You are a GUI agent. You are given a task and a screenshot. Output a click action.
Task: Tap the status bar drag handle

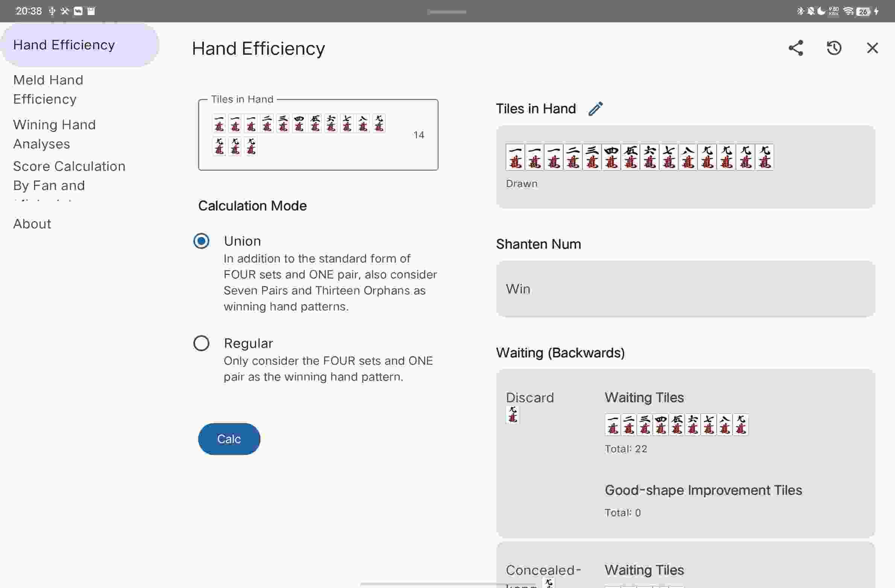tap(447, 12)
